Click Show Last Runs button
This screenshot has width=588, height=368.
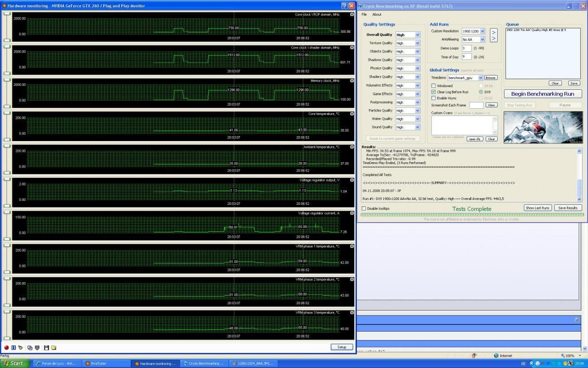click(x=537, y=208)
